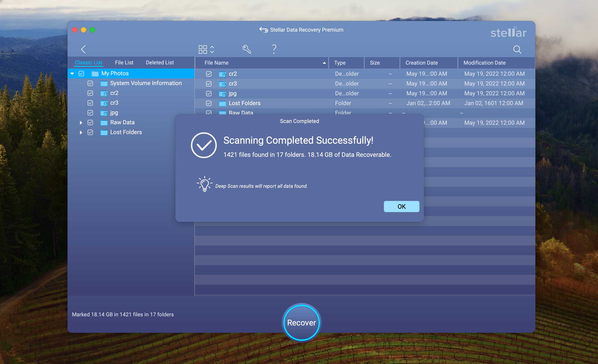Click the System Volume Information folder icon

(104, 84)
